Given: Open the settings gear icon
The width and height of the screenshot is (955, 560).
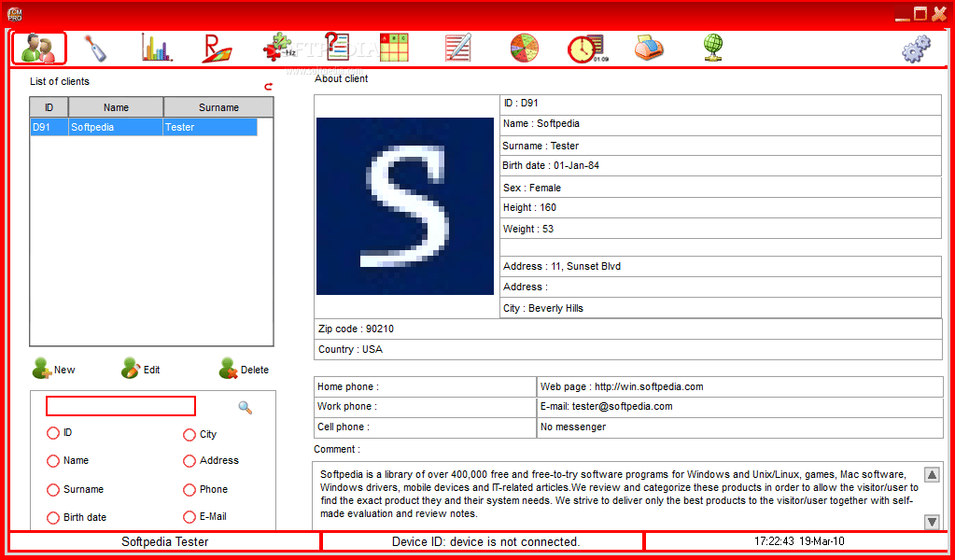Looking at the screenshot, I should [918, 47].
